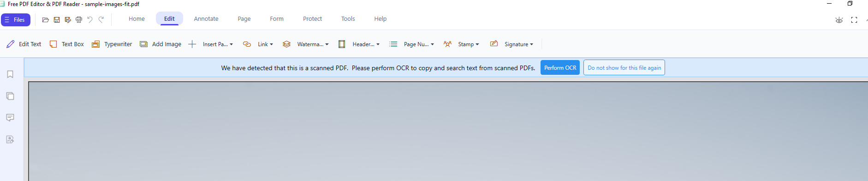Open the Annotate tab
Screen dimensions: 868x181
(206, 19)
